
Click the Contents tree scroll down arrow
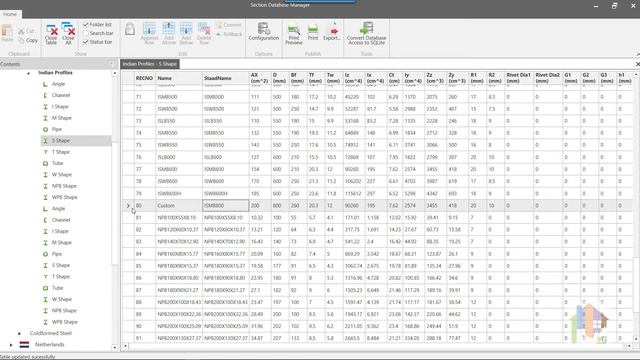click(x=115, y=348)
